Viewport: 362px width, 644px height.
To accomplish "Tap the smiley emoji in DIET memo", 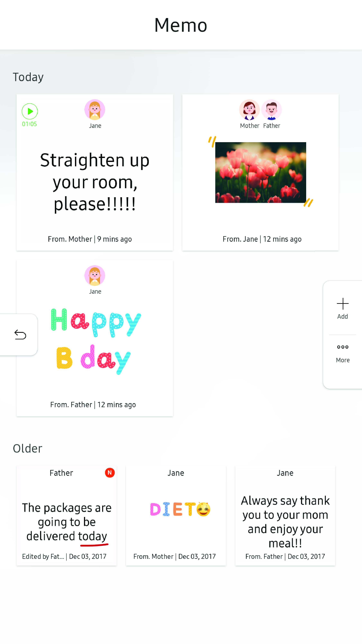I will (x=203, y=509).
